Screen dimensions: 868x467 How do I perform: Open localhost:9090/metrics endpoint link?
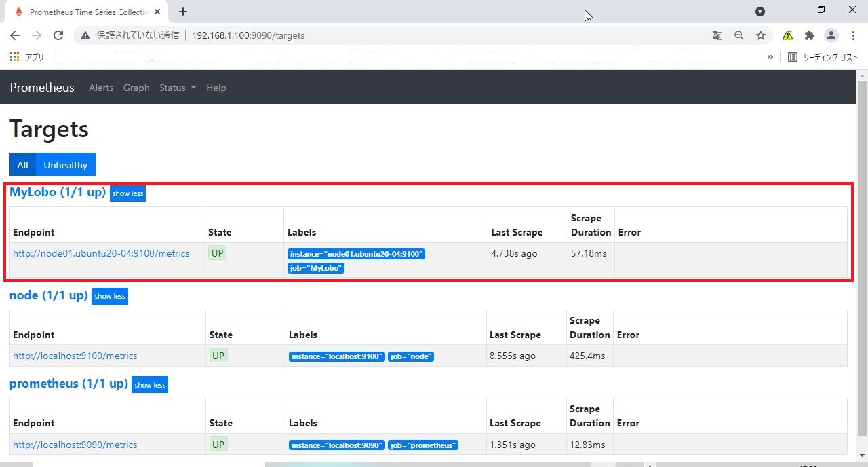pyautogui.click(x=75, y=445)
